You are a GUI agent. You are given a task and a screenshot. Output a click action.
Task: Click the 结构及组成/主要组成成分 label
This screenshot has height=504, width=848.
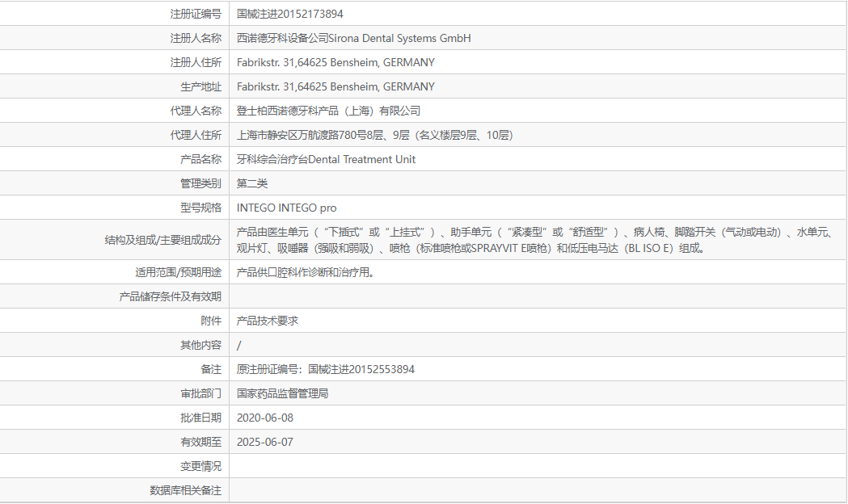162,241
